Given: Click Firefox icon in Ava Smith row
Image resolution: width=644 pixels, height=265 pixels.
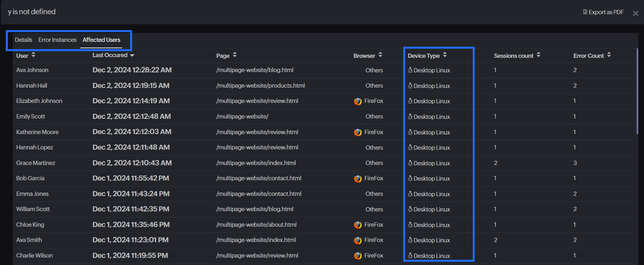Looking at the screenshot, I should (x=358, y=241).
